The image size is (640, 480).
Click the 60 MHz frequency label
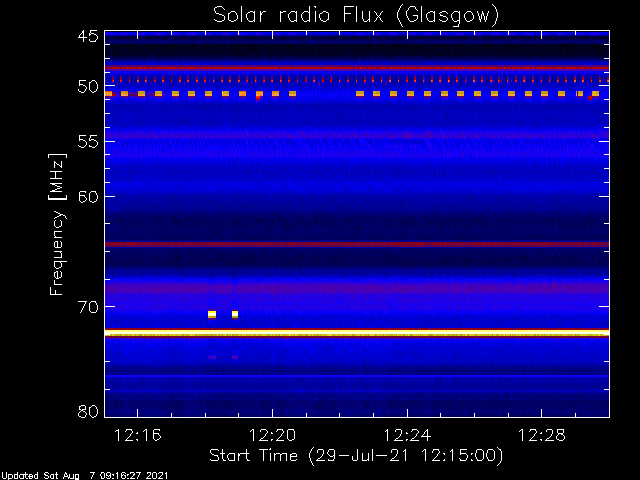coord(88,197)
